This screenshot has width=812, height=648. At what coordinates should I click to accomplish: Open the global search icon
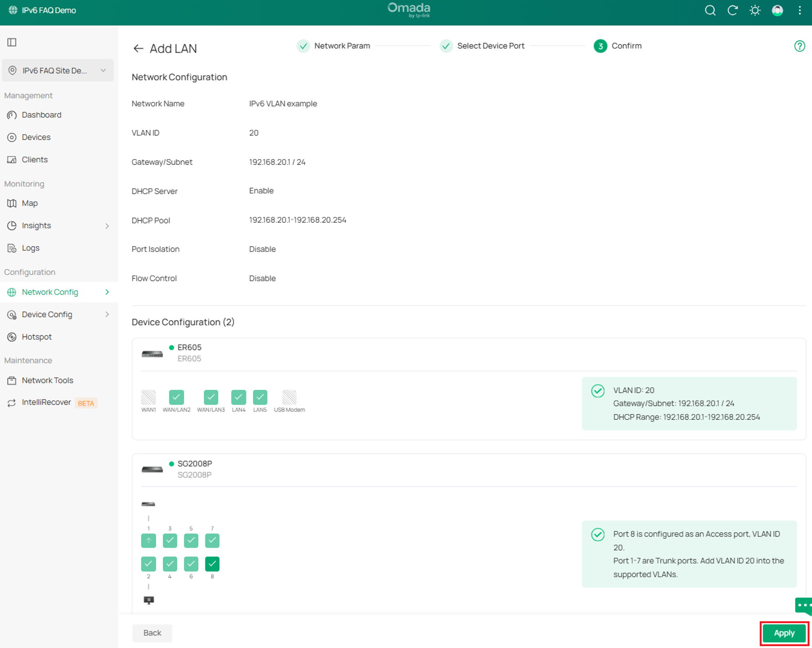tap(710, 10)
